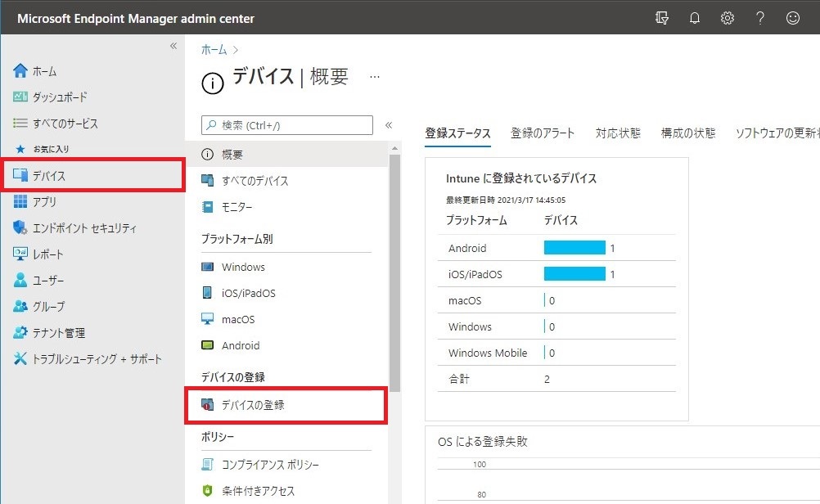Viewport: 820px width, 504px height.
Task: Click the Windows Mobile row label
Action: (488, 353)
